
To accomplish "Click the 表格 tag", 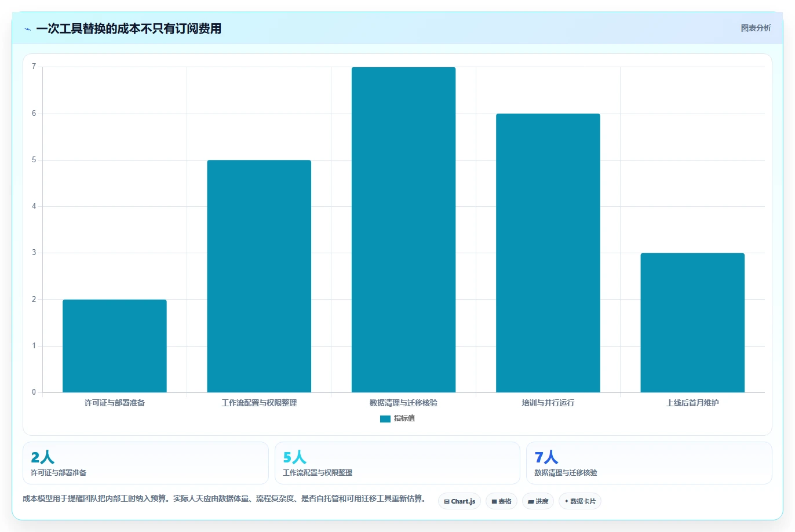I will point(501,501).
